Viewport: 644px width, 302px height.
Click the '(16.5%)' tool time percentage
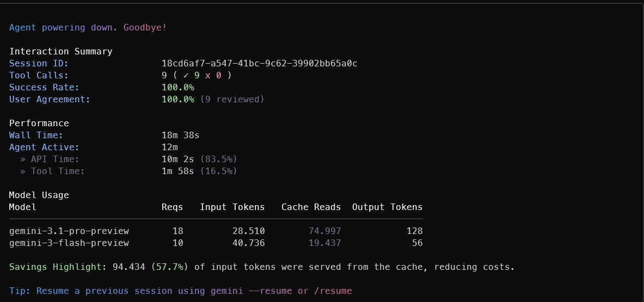tap(218, 171)
